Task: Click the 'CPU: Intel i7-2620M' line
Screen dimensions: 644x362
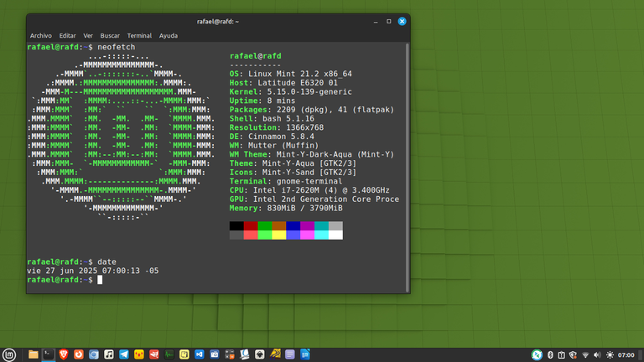Action: point(309,190)
